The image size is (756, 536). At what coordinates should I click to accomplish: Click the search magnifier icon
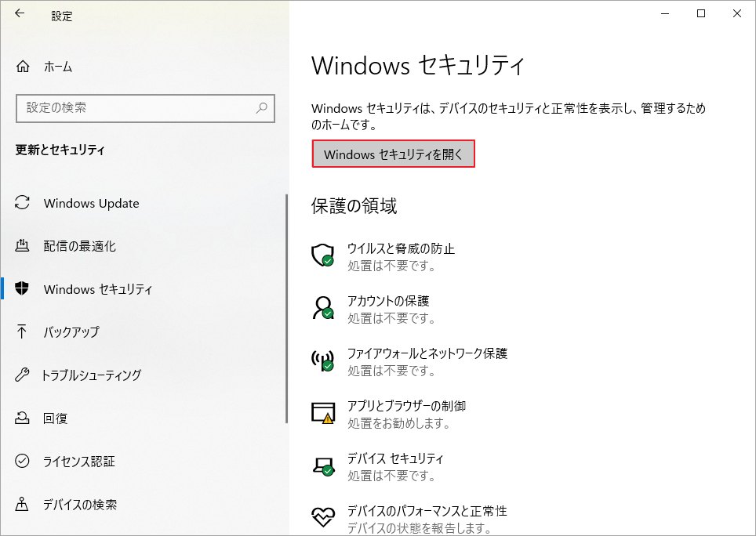pos(263,108)
